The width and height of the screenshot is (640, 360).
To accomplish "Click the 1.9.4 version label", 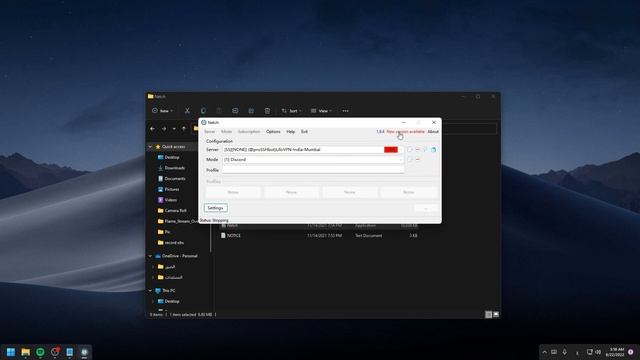I will pyautogui.click(x=380, y=132).
